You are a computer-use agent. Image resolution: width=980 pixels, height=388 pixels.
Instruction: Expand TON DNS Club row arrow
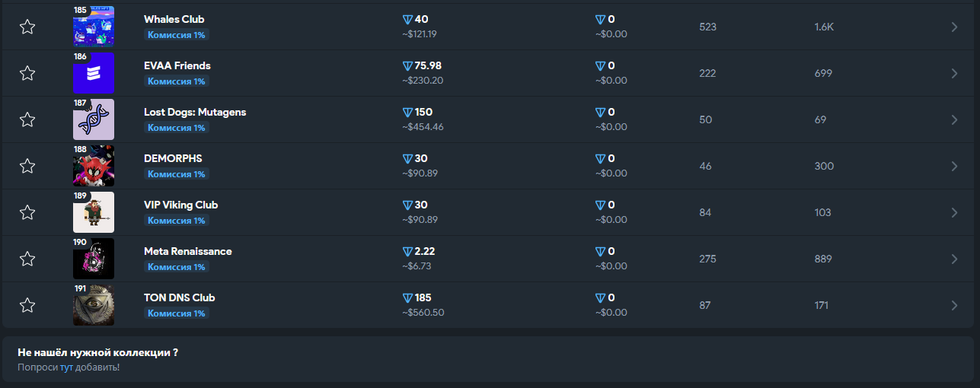[955, 305]
